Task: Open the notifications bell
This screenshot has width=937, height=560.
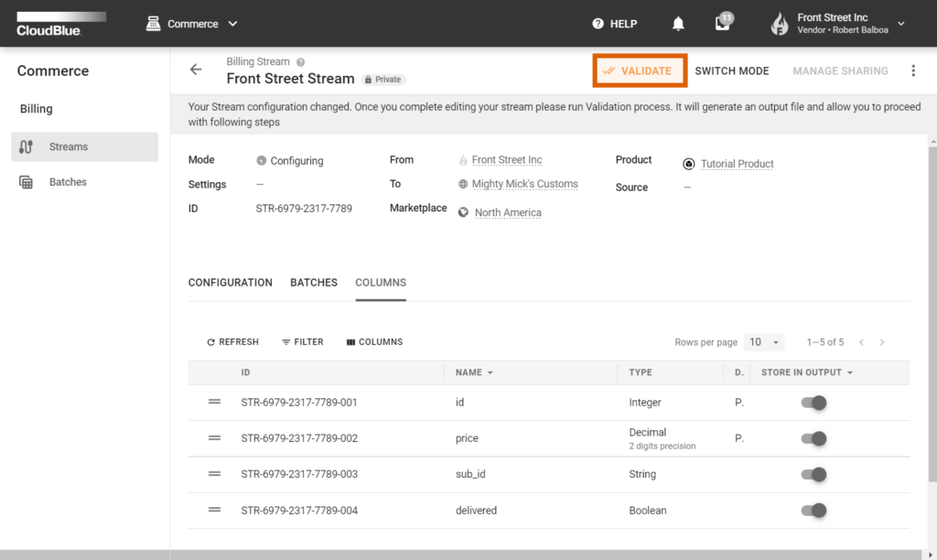Action: click(678, 24)
